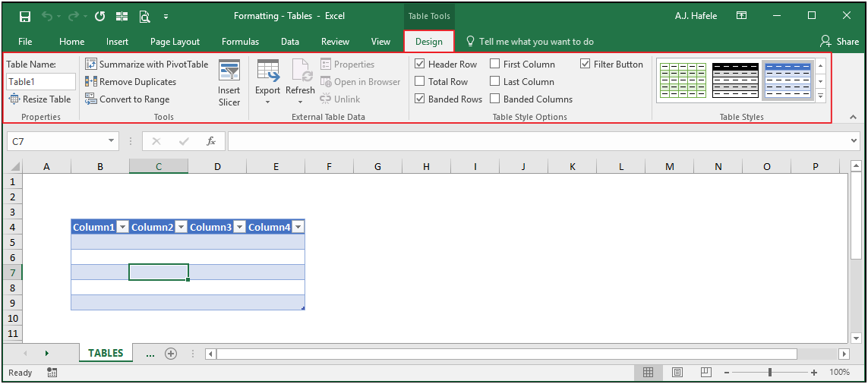Screen dimensions: 868x384
Task: Click the macro recording status bar icon
Action: (52, 373)
